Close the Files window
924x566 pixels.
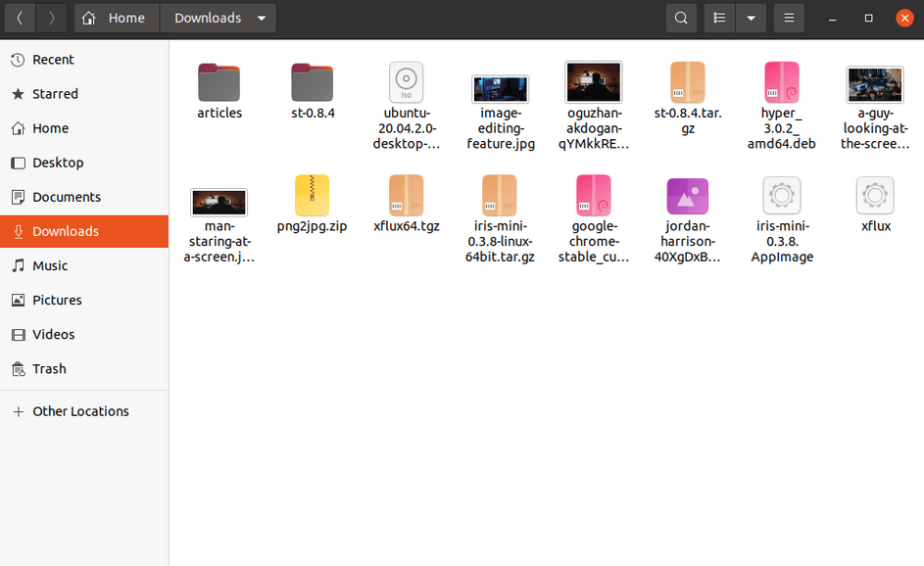click(904, 19)
